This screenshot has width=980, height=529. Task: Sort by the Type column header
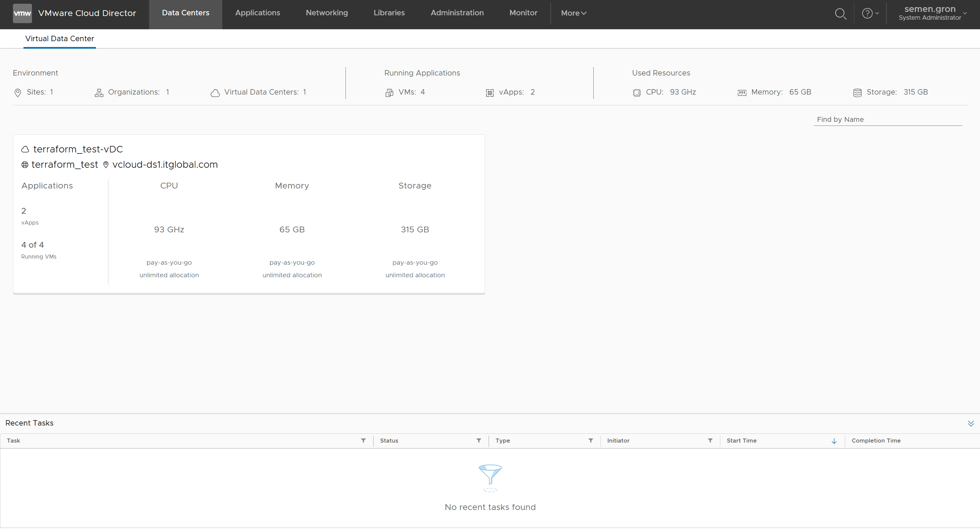coord(502,441)
